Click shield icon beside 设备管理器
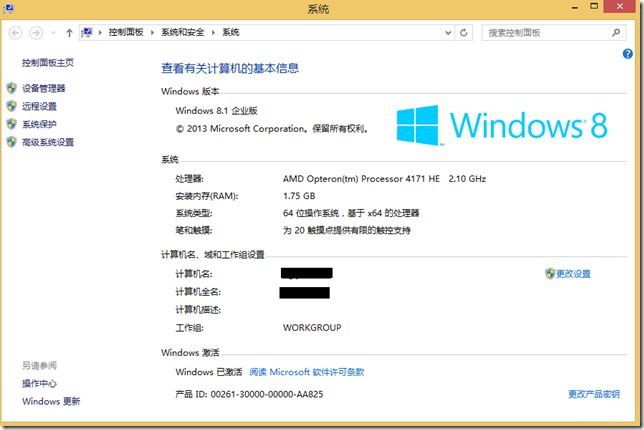This screenshot has width=644, height=430. (12, 87)
